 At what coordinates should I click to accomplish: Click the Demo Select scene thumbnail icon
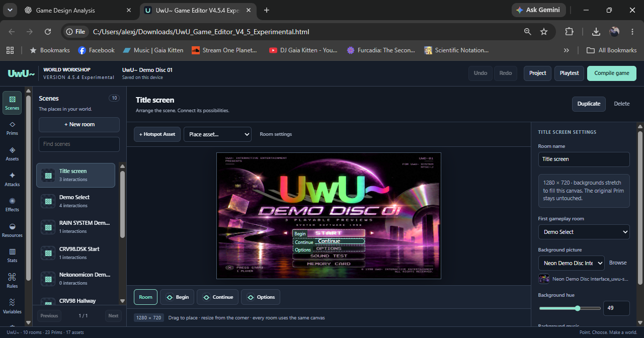[48, 201]
